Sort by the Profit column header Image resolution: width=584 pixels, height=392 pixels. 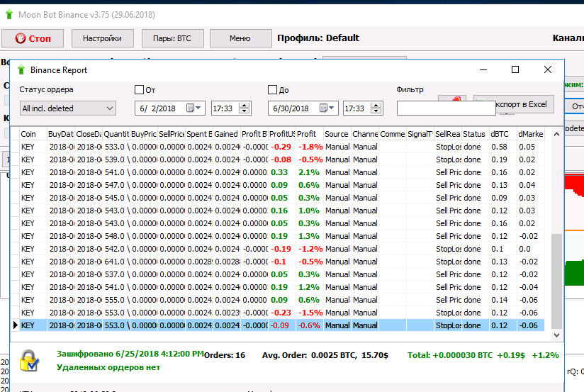tap(308, 134)
